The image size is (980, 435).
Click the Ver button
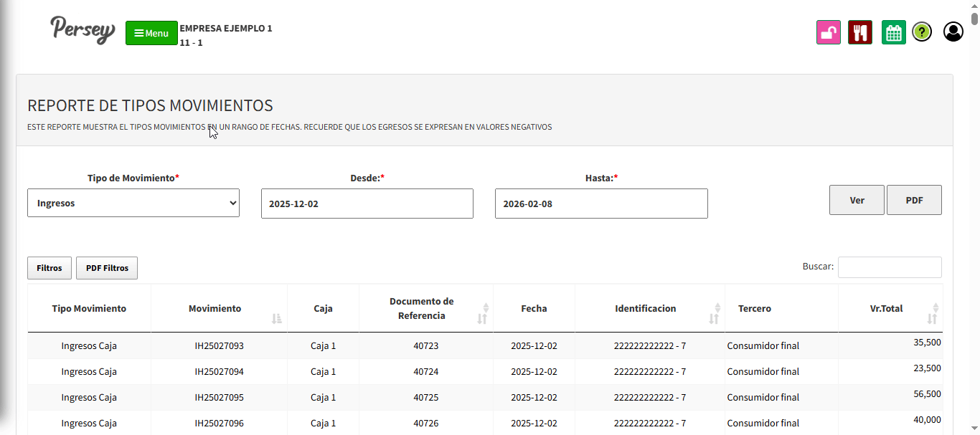click(x=857, y=200)
